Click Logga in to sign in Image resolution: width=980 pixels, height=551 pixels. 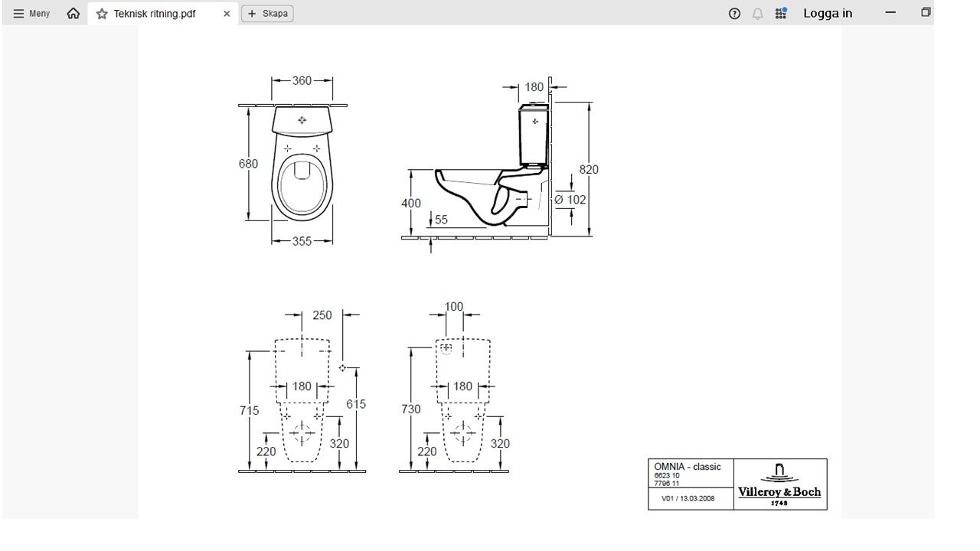pos(827,13)
